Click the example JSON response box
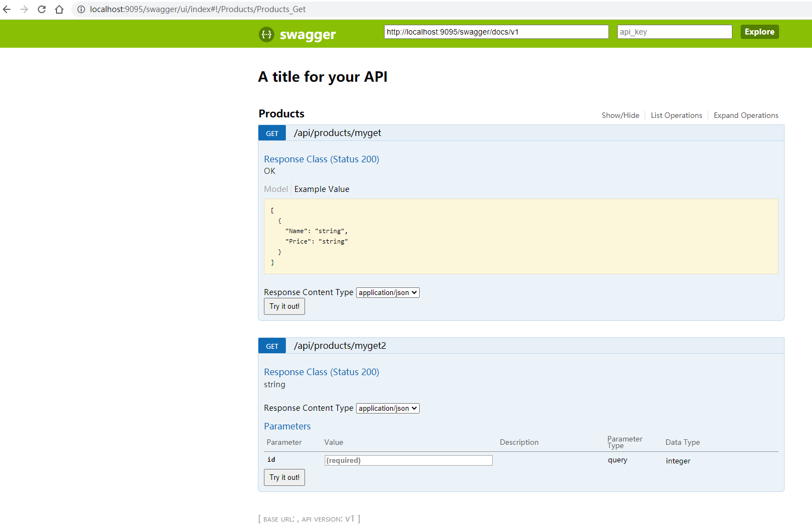This screenshot has height=532, width=812. point(521,236)
